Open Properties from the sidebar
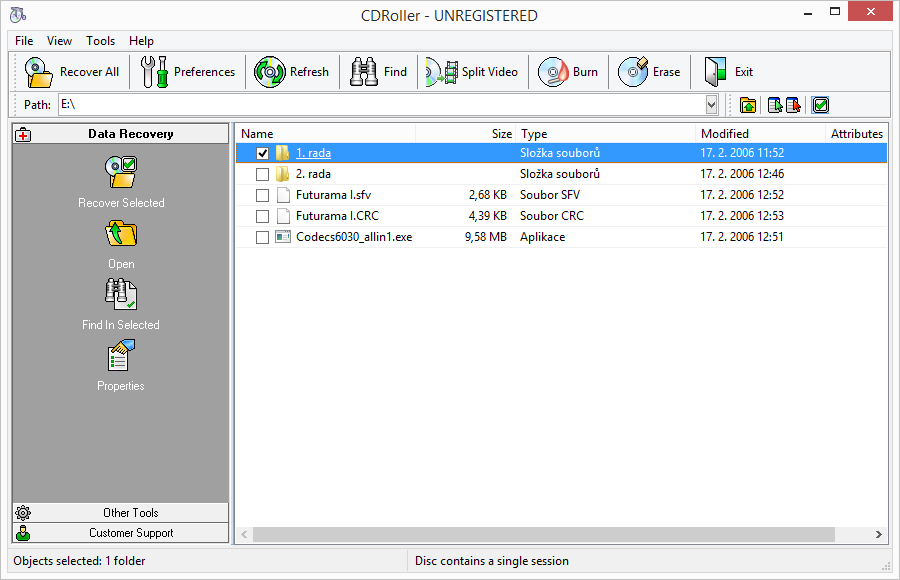 point(121,355)
